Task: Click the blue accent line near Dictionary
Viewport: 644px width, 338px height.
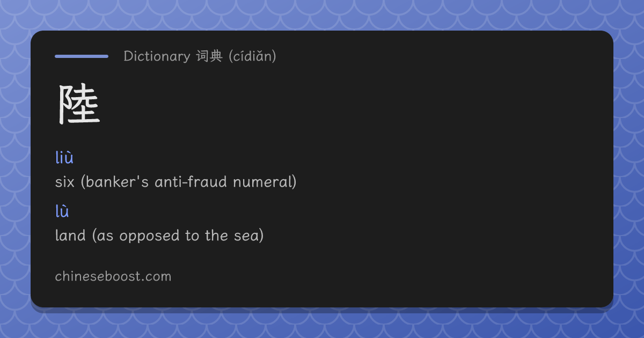Action: [x=82, y=56]
